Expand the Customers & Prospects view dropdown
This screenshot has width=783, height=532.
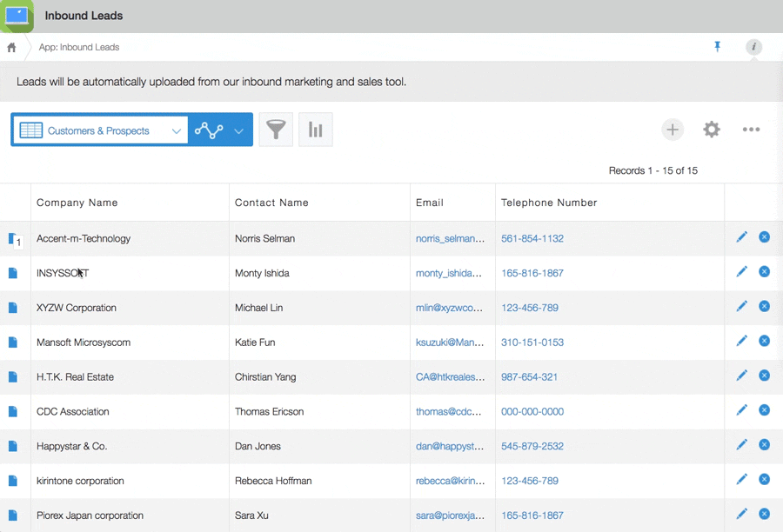coord(176,130)
